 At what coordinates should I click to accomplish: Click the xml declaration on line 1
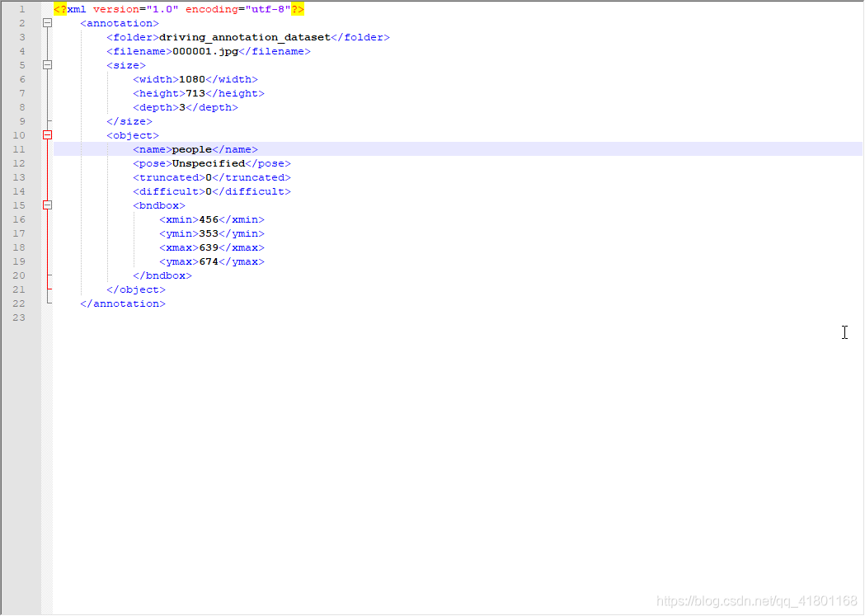(179, 9)
